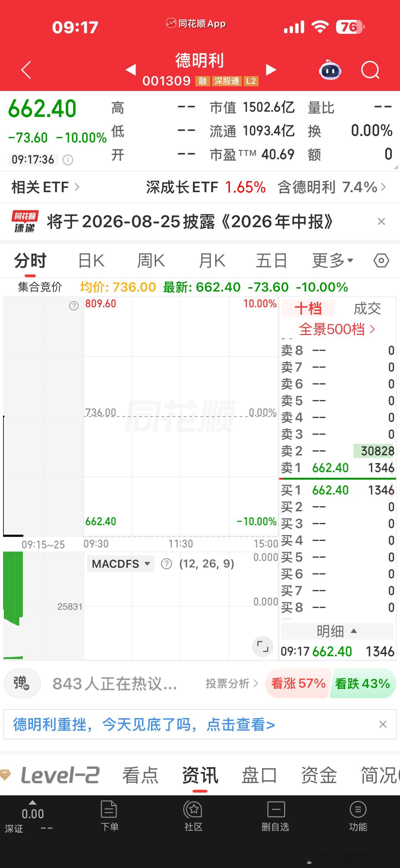Image resolution: width=400 pixels, height=868 pixels.
Task: Tap the 同花顺速递 news logo
Action: tap(24, 221)
